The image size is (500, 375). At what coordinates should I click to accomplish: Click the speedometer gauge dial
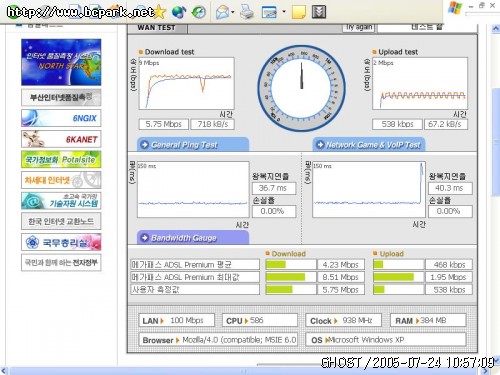click(302, 88)
